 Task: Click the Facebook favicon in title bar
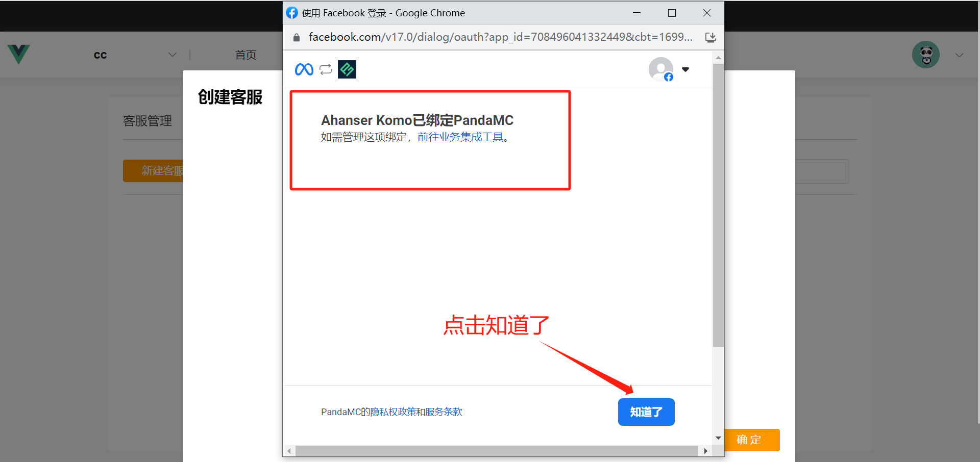pos(292,13)
